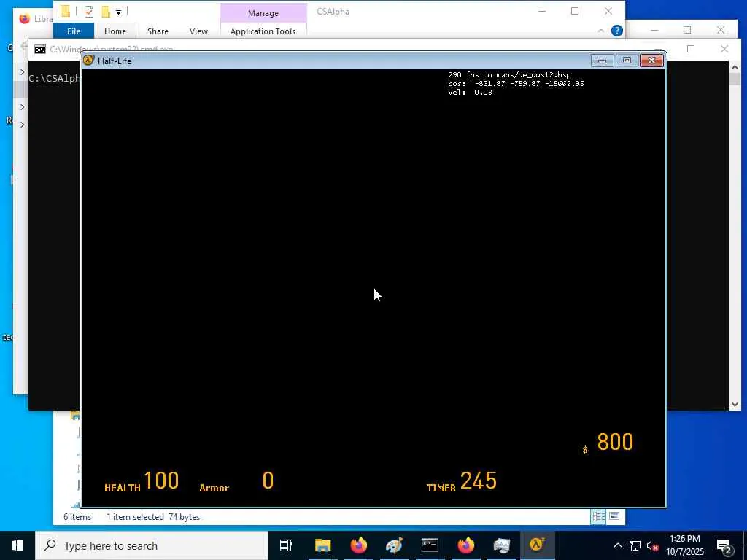Screen dimensions: 747x560
Task: Open the Paint palette icon on the taskbar
Action: click(x=394, y=545)
